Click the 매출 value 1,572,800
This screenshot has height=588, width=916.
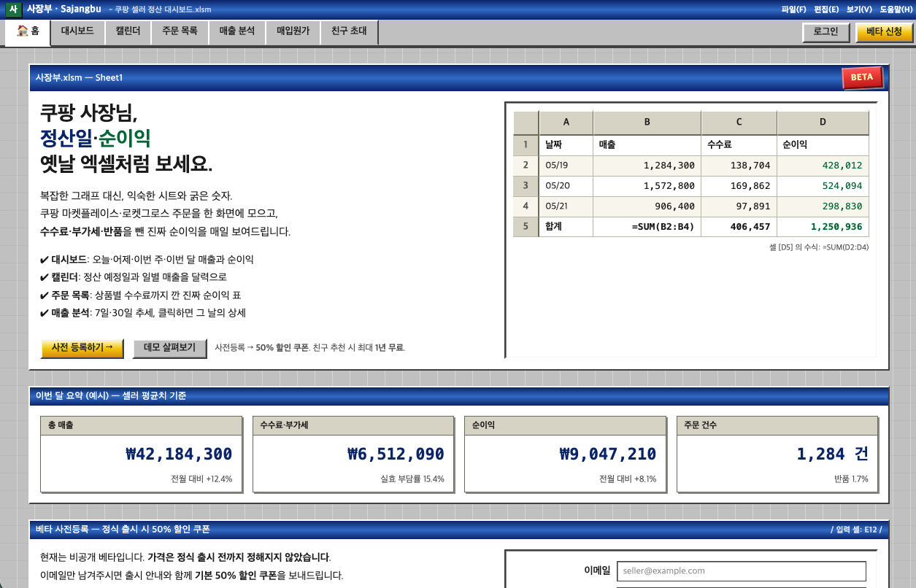[647, 186]
